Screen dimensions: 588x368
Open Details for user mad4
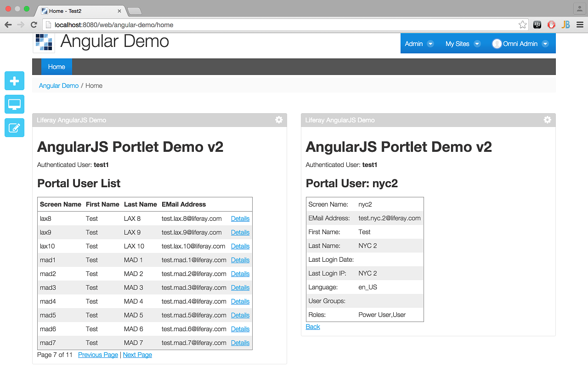[240, 301]
